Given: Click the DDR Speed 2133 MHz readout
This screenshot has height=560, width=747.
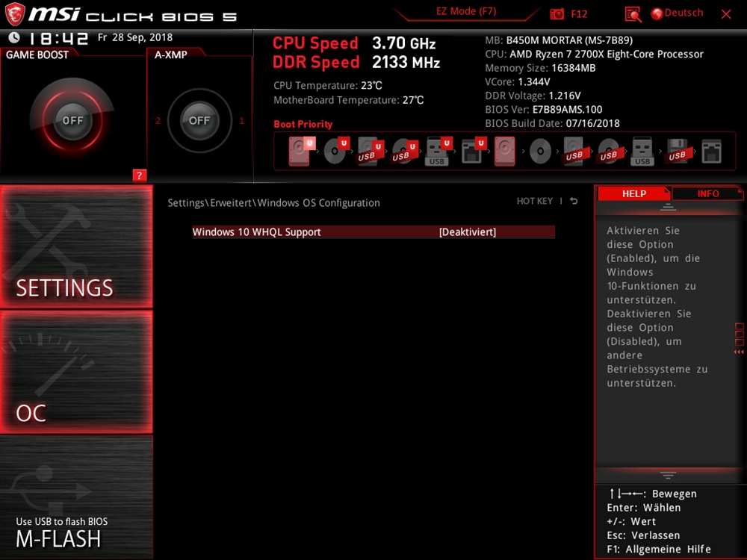Looking at the screenshot, I should [356, 62].
